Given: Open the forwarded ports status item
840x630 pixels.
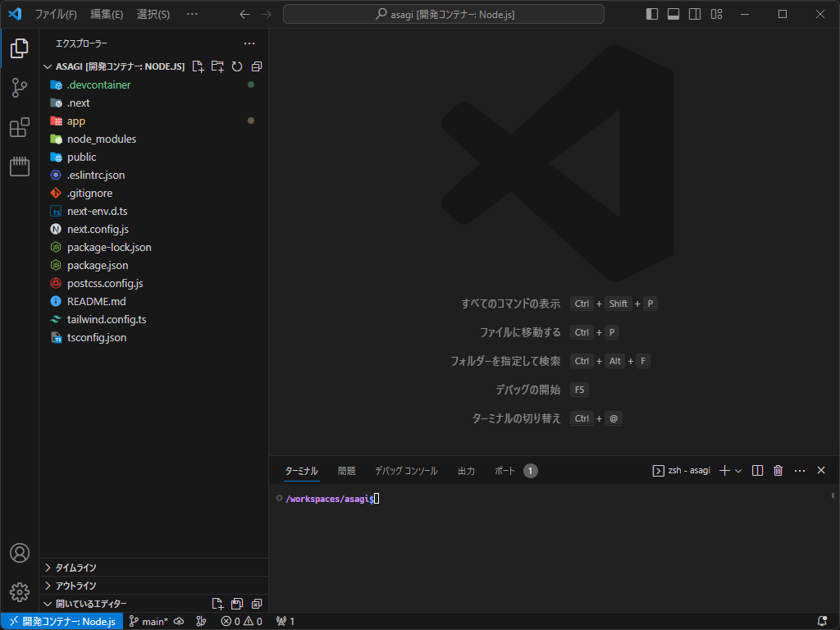Looking at the screenshot, I should (x=285, y=622).
